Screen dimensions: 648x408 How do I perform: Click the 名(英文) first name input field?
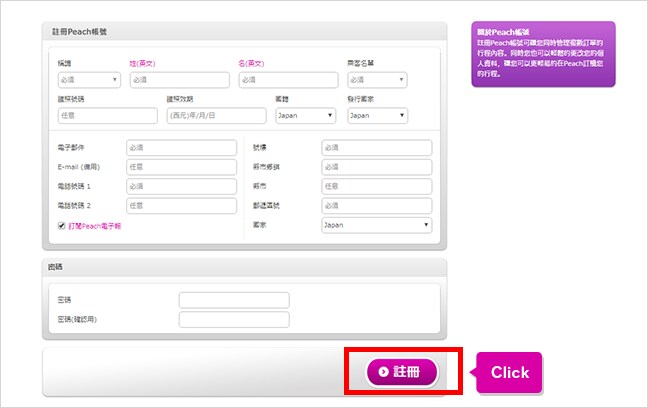point(288,80)
